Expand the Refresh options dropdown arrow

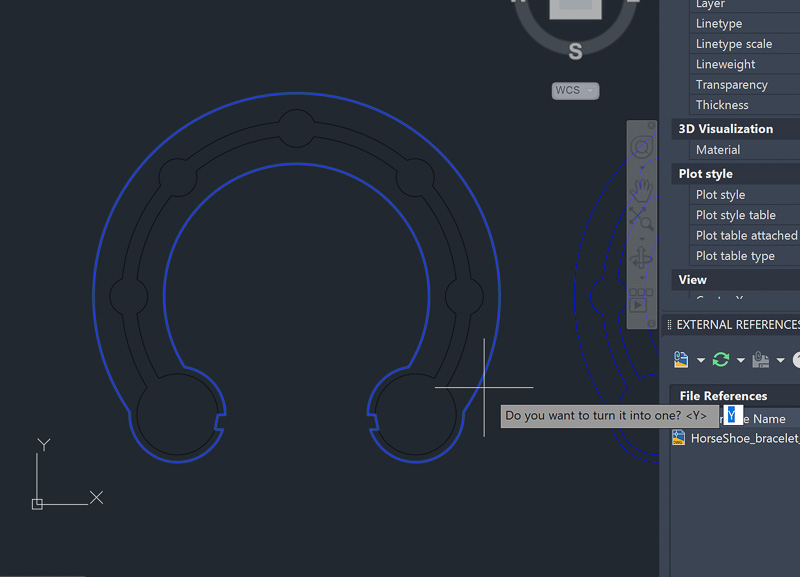[740, 360]
